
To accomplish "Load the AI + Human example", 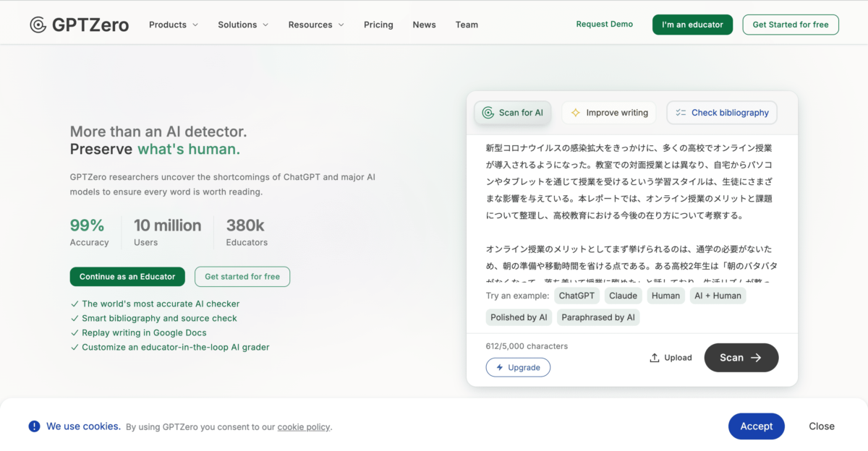I will [x=718, y=296].
